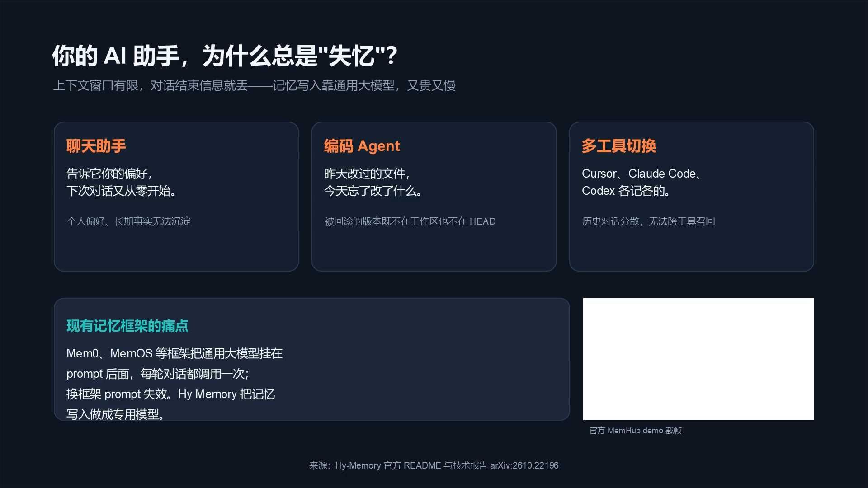Image resolution: width=868 pixels, height=488 pixels.
Task: Select the caption 官方 MemHub demo 截帧
Action: [x=636, y=431]
